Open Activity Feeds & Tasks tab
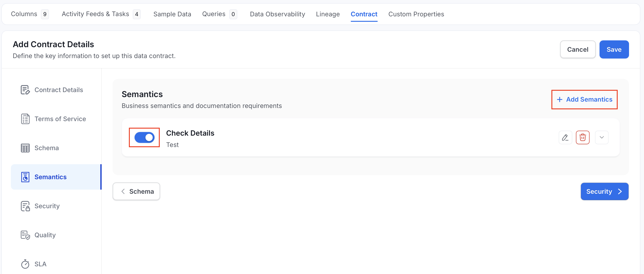This screenshot has height=274, width=644. (101, 14)
